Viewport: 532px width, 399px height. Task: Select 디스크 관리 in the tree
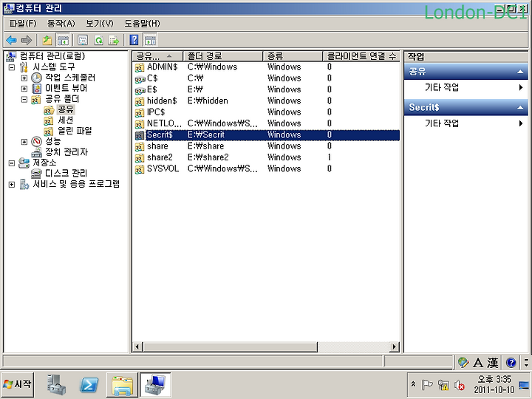coord(66,174)
